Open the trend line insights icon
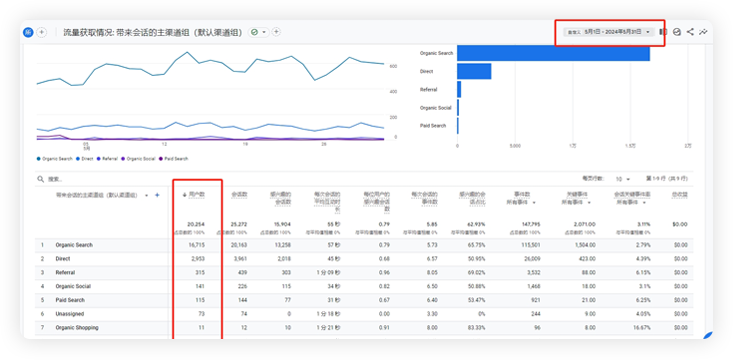Image resolution: width=733 pixels, height=361 pixels. (703, 32)
